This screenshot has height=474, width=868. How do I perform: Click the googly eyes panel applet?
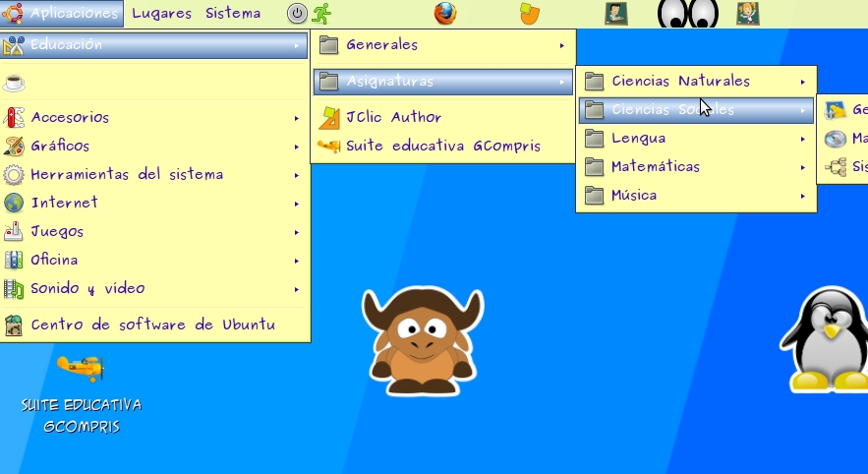687,14
